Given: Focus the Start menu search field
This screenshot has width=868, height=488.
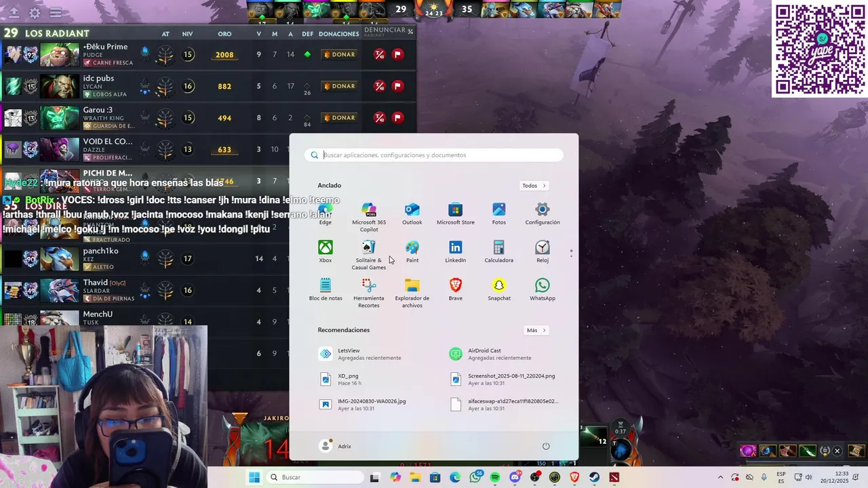Looking at the screenshot, I should click(x=434, y=155).
